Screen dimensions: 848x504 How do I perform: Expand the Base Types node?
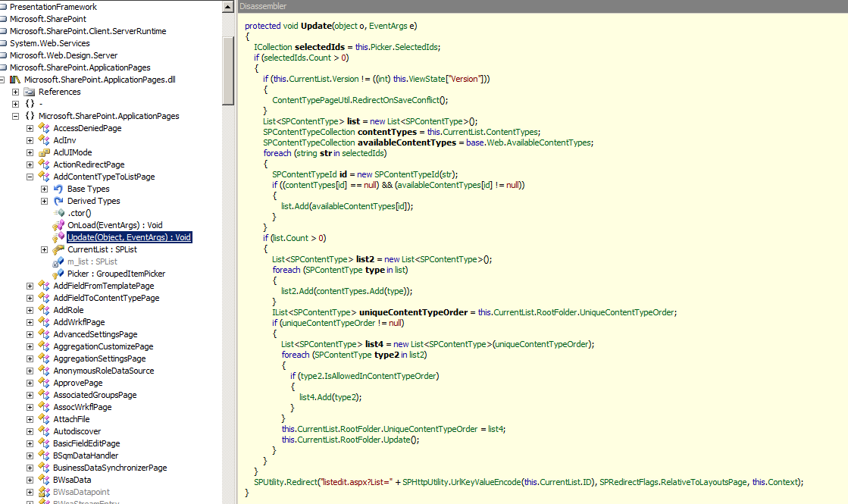point(45,189)
